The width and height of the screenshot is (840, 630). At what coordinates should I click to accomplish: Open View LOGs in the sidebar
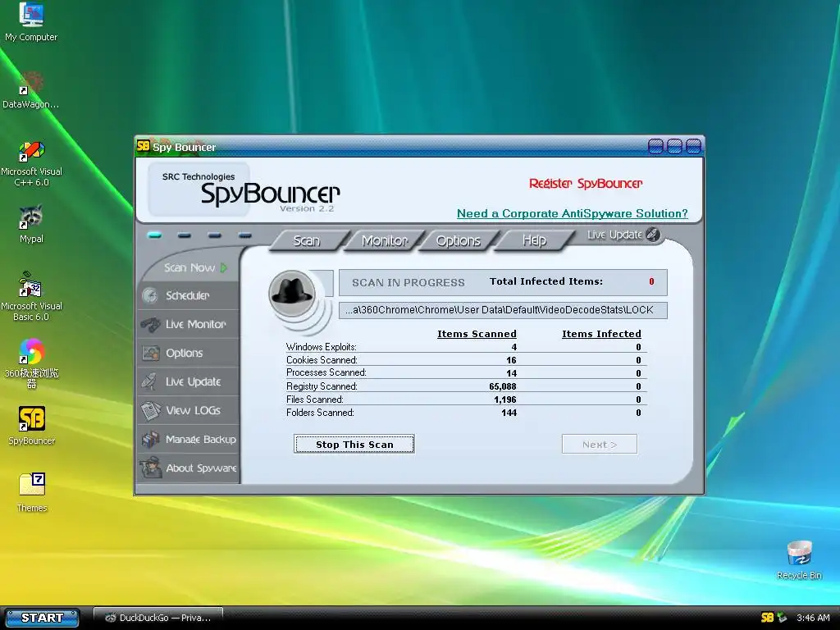click(x=188, y=410)
